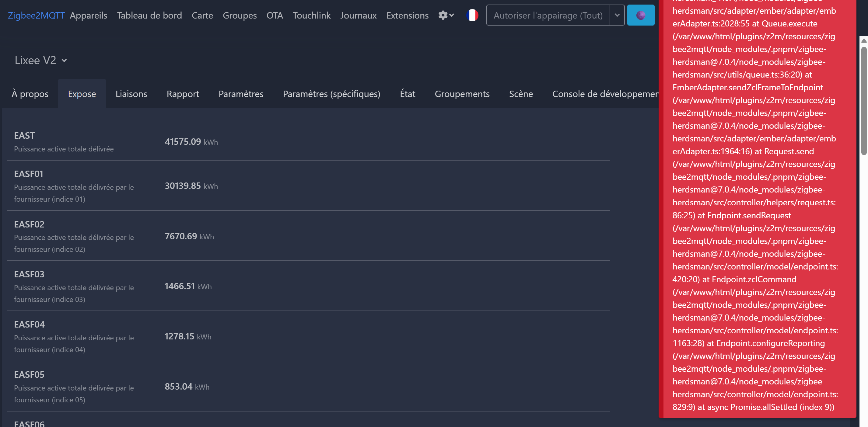
Task: Navigate to Groupes
Action: (x=239, y=15)
